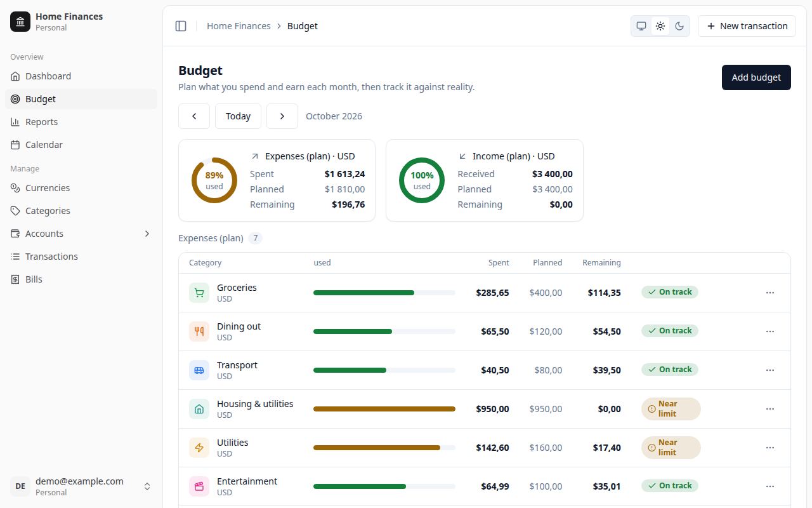
Task: Click the 89% used expenses ring
Action: [x=214, y=180]
